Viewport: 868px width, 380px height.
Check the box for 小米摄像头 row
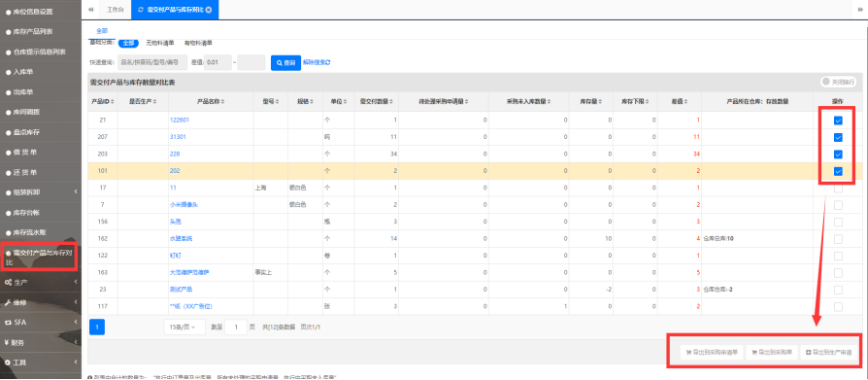(x=838, y=205)
